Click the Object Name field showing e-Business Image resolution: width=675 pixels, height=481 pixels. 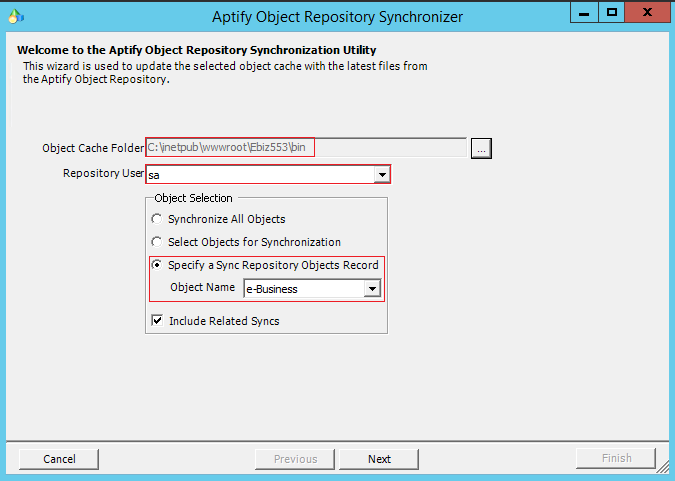pyautogui.click(x=312, y=289)
